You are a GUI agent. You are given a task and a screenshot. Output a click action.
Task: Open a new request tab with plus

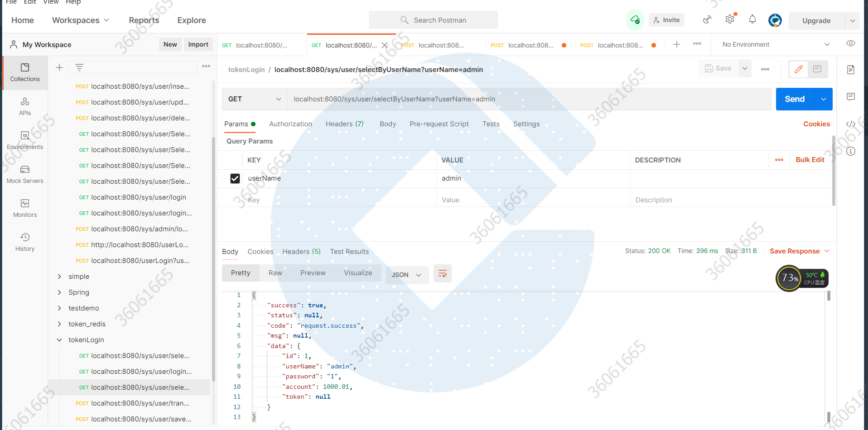(x=677, y=44)
